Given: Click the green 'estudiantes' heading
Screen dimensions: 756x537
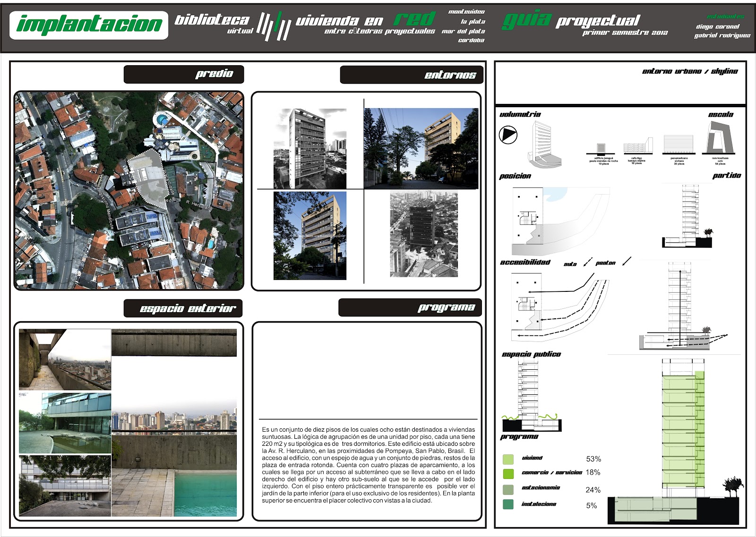Looking at the screenshot, I should coord(725,17).
